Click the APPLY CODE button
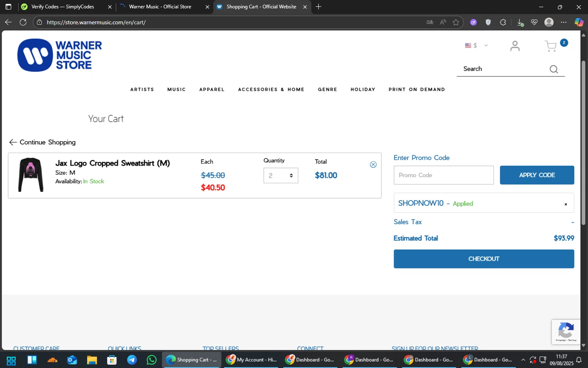This screenshot has height=368, width=588. pyautogui.click(x=537, y=175)
